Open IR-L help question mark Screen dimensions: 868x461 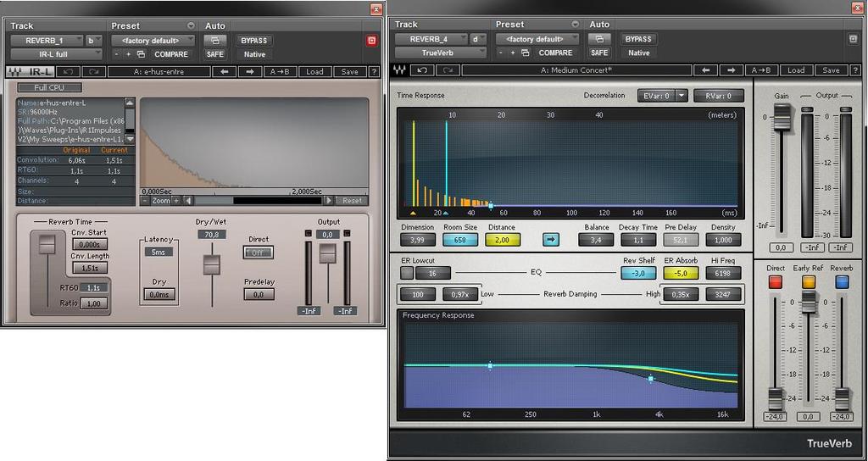click(x=374, y=72)
